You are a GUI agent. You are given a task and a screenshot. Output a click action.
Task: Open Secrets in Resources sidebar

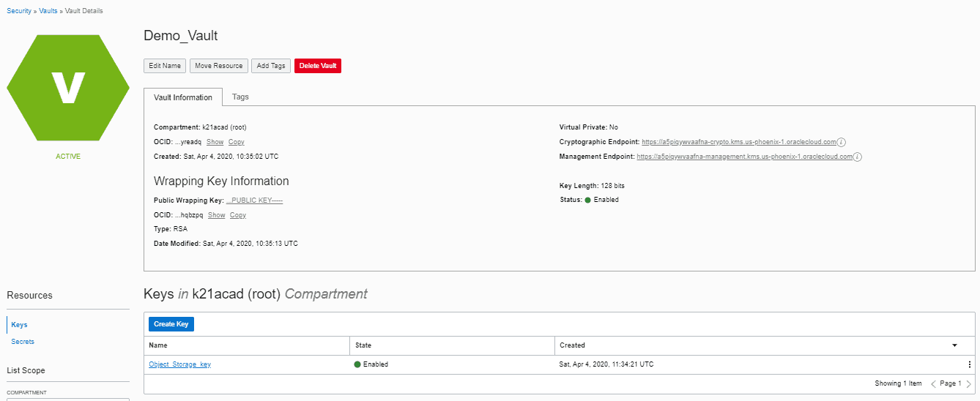click(x=23, y=342)
